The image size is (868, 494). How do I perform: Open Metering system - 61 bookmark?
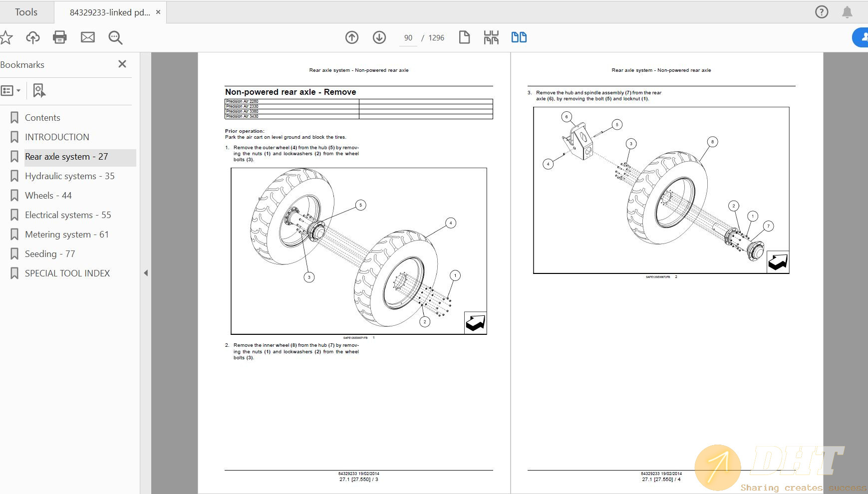coord(67,235)
